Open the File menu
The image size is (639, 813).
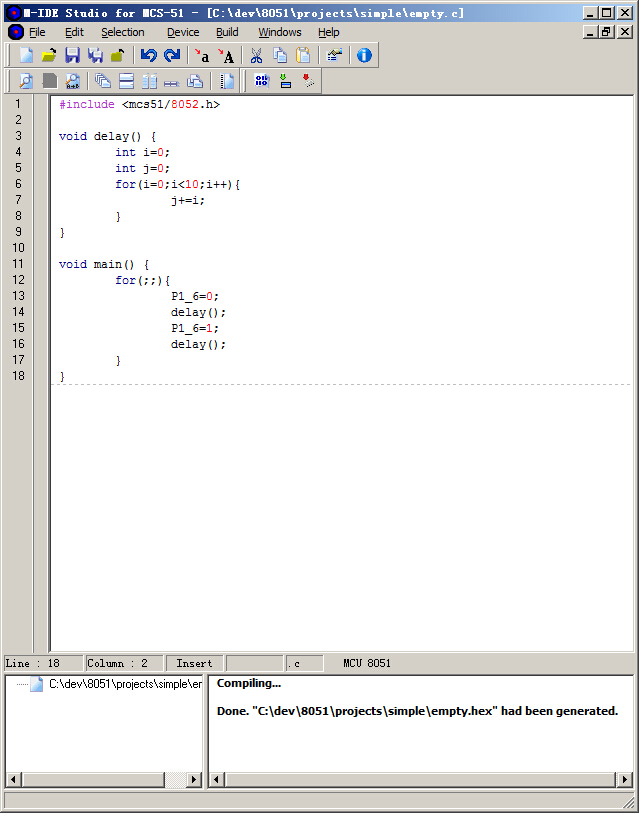point(37,32)
